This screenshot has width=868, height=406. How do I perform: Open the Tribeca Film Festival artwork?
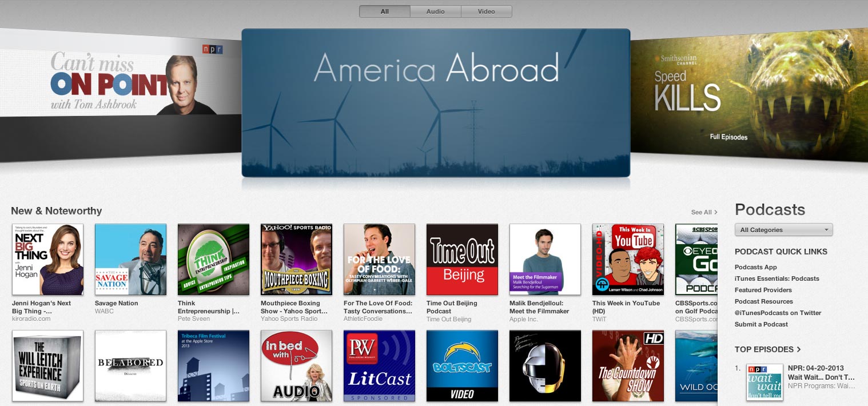(x=213, y=366)
